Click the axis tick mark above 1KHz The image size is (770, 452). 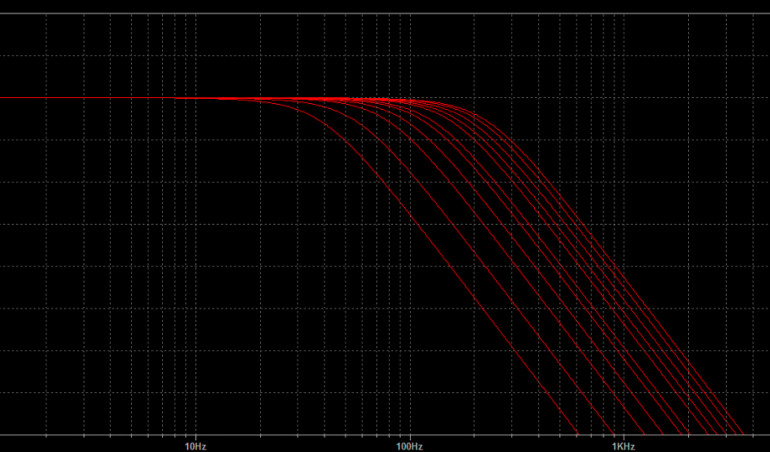622,433
